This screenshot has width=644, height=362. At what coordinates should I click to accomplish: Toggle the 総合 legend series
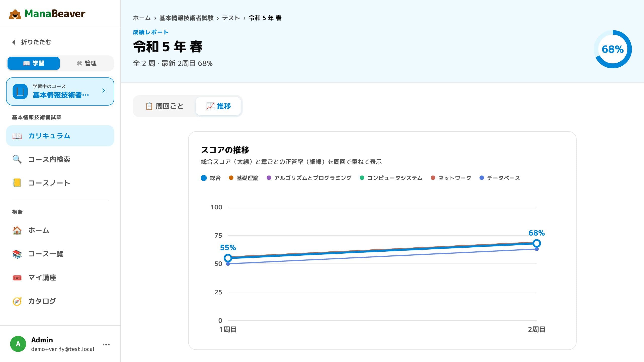point(211,178)
